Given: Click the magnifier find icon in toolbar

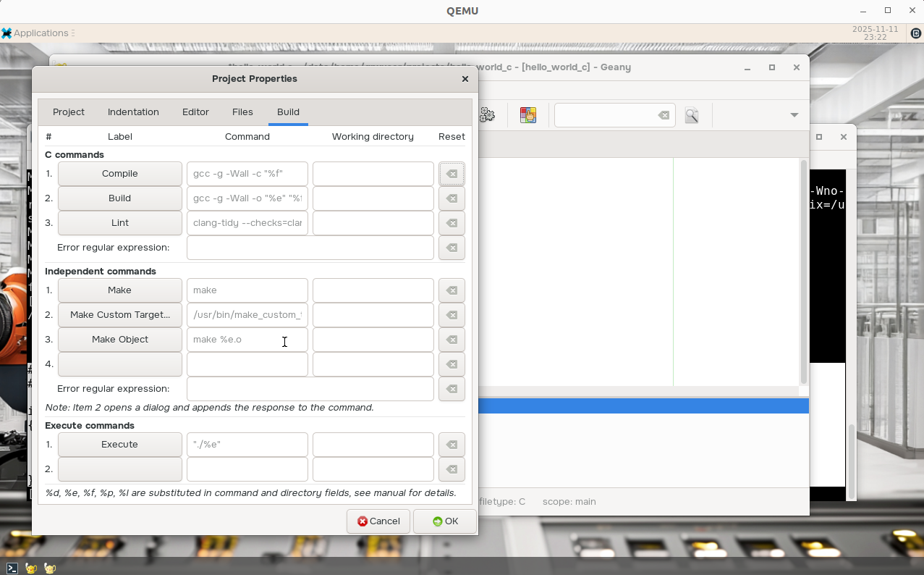Looking at the screenshot, I should [692, 115].
